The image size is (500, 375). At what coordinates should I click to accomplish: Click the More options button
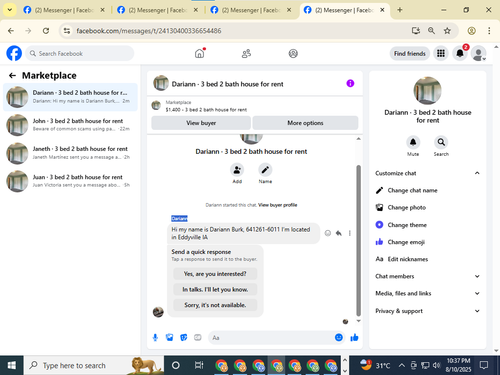305,123
